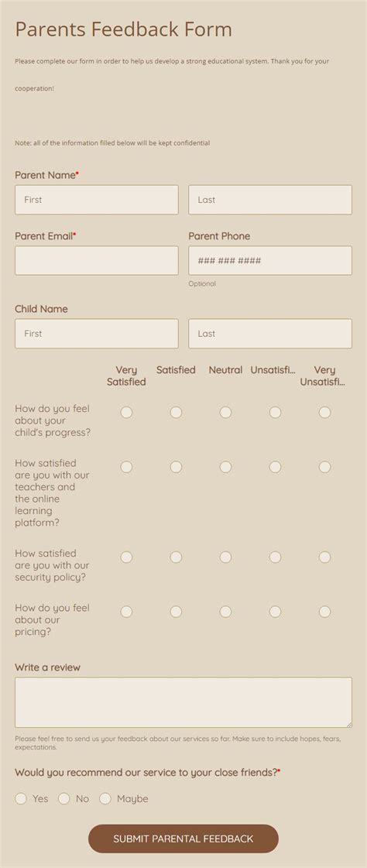Click the Parent Phone number field
Image resolution: width=367 pixels, height=868 pixels.
(270, 261)
